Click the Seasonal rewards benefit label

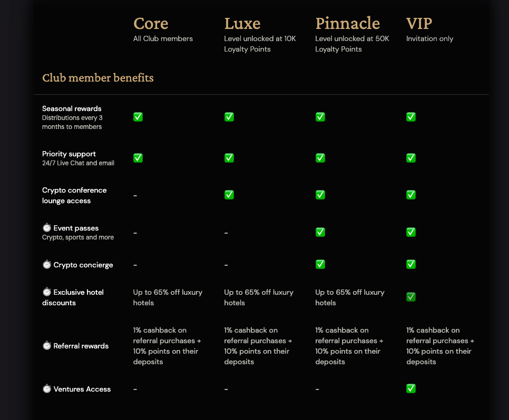[x=72, y=109]
